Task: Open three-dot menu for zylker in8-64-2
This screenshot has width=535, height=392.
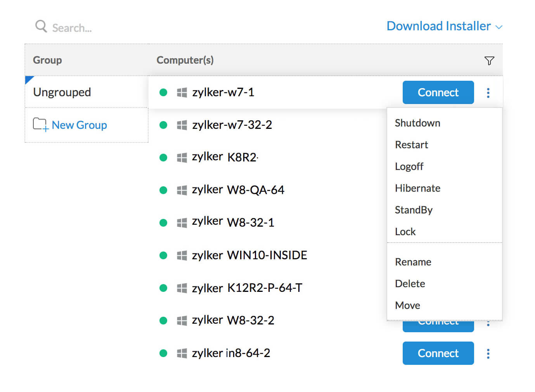Action: coord(488,354)
